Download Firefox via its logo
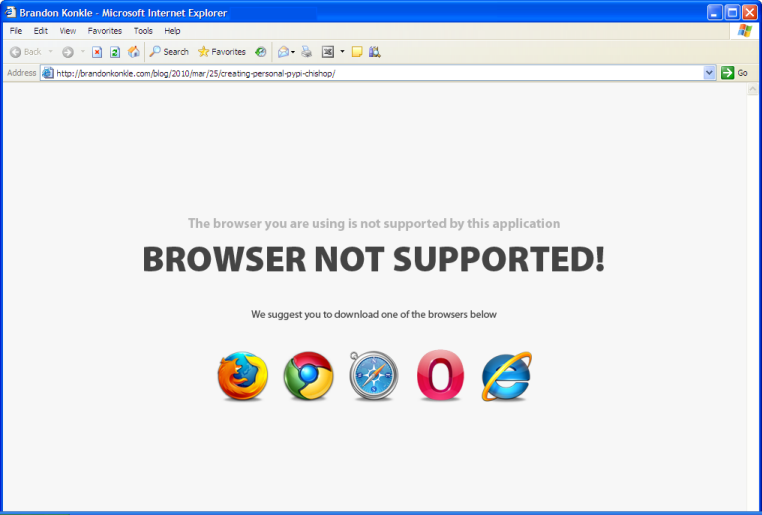762x515 pixels. (242, 376)
